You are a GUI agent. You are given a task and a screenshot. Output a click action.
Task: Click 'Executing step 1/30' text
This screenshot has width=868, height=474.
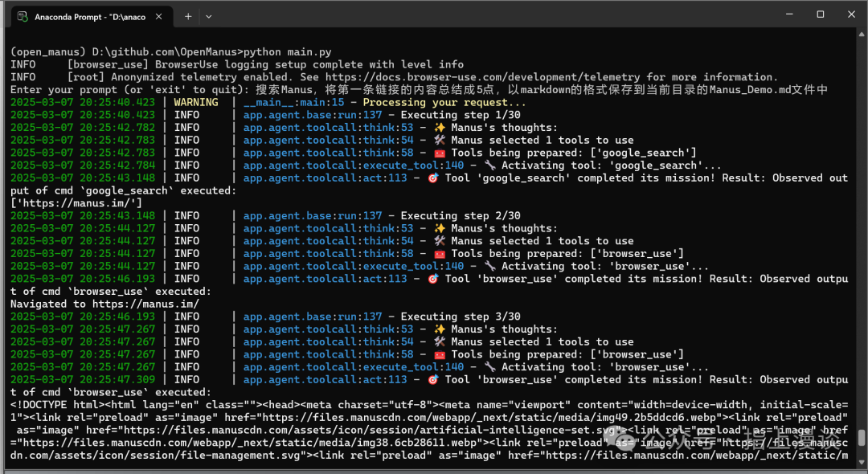tap(461, 115)
